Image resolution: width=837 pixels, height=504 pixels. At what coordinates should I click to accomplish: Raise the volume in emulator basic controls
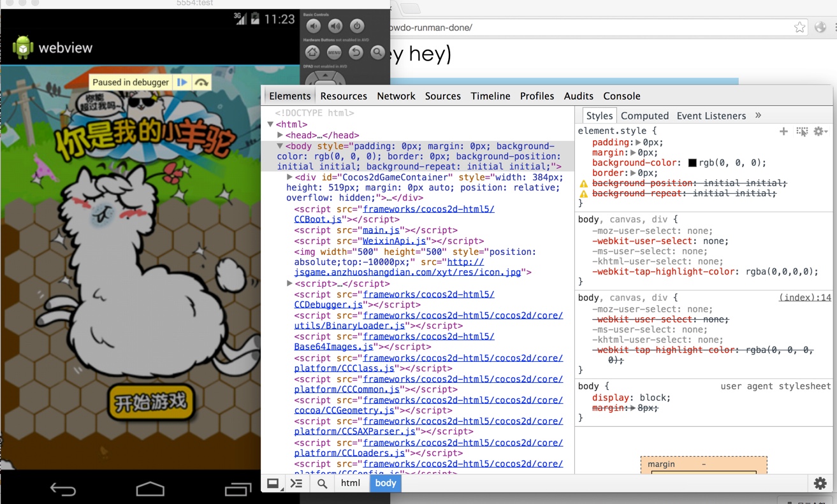tap(335, 26)
